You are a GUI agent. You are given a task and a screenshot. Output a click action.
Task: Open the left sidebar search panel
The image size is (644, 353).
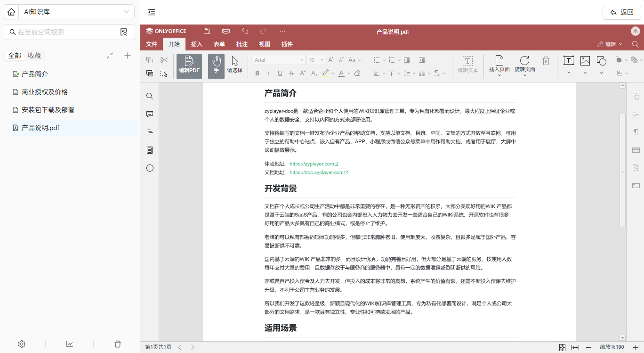point(150,96)
